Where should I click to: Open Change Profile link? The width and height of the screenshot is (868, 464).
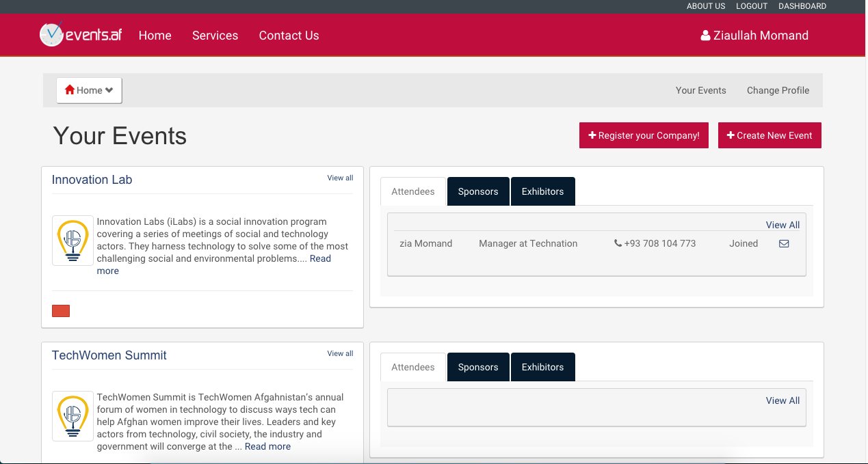(778, 90)
